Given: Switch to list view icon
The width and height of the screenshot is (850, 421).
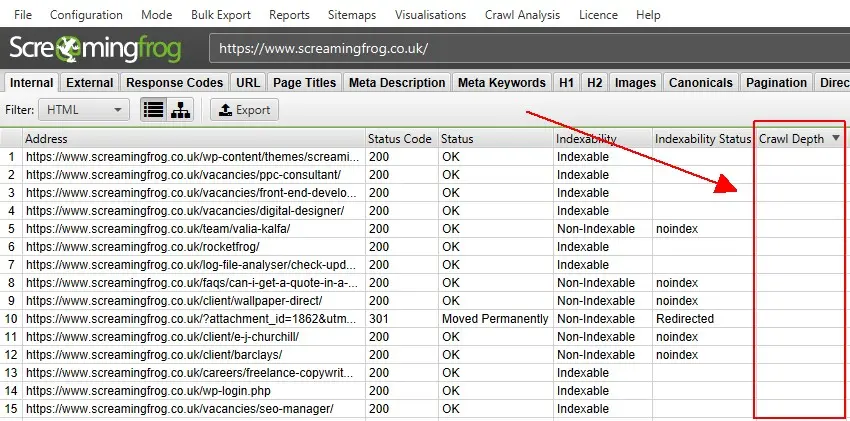Looking at the screenshot, I should pos(153,110).
